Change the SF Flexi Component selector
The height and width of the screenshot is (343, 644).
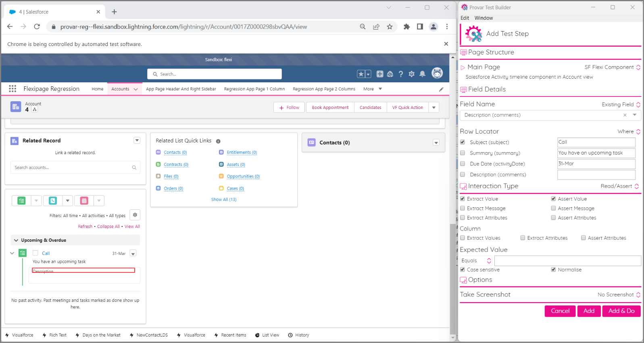coord(612,67)
